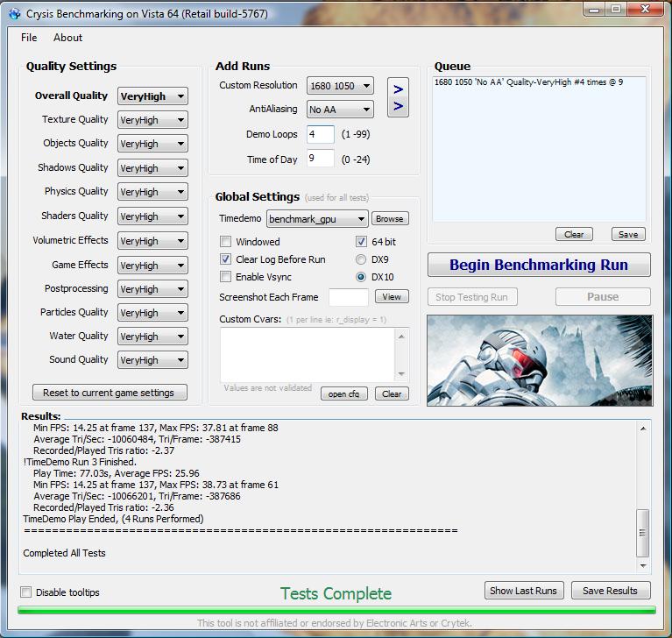Click the disabled Stop Testing Run button
The image size is (672, 638).
pyautogui.click(x=472, y=297)
